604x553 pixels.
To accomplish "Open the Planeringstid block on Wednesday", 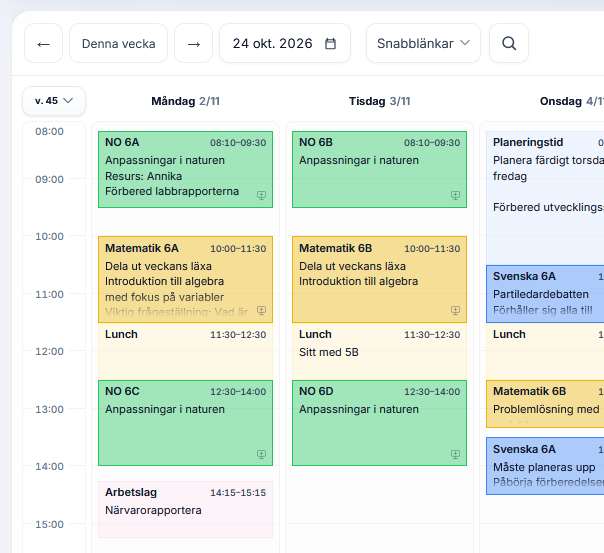I will tap(545, 198).
